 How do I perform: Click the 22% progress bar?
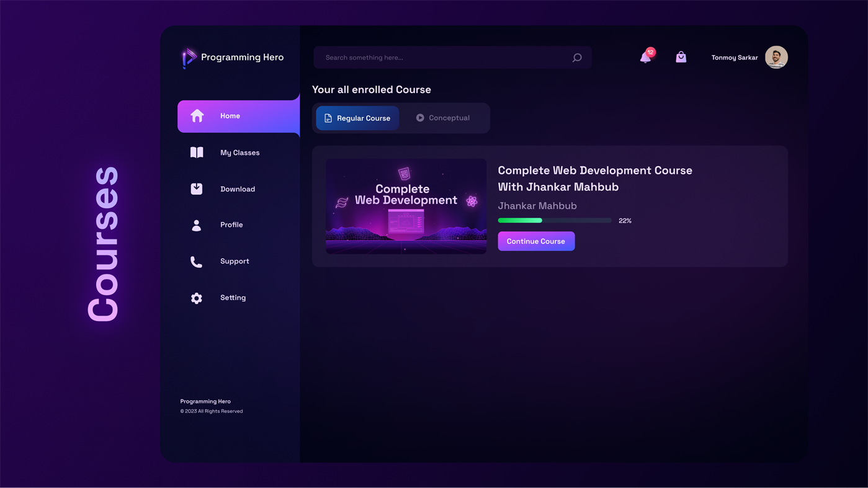tap(554, 220)
